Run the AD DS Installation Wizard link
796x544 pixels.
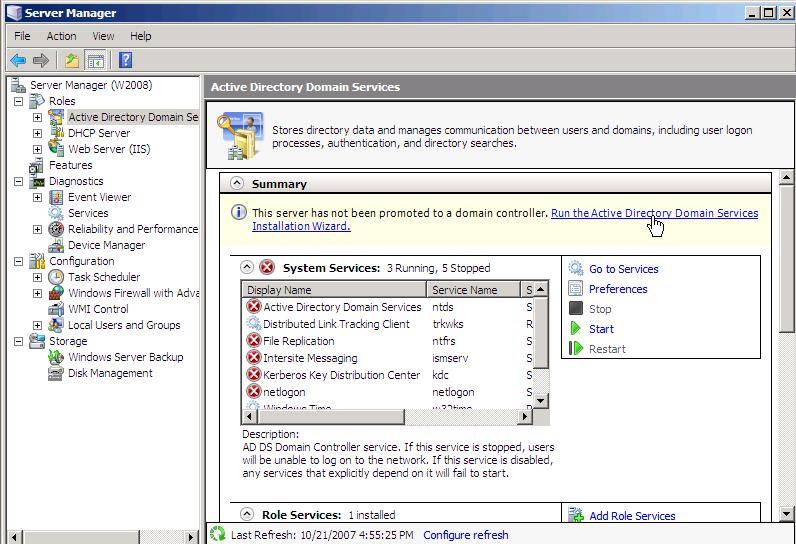point(654,213)
